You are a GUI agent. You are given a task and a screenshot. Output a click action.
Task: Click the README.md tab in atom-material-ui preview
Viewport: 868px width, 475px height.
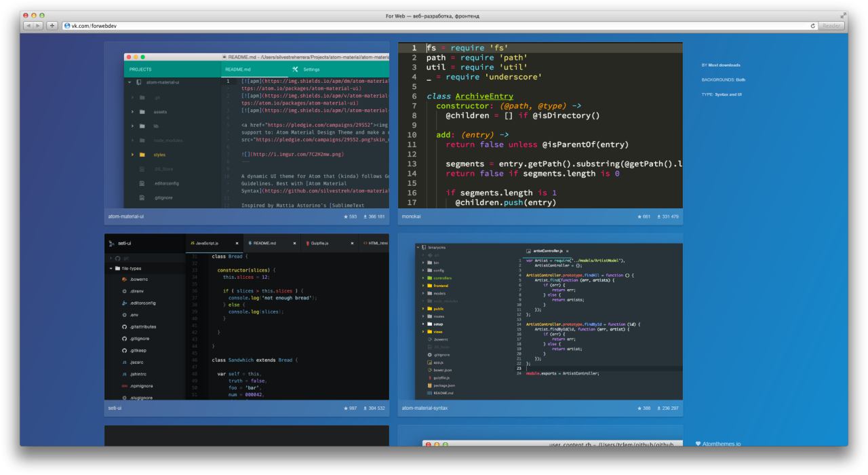point(239,69)
